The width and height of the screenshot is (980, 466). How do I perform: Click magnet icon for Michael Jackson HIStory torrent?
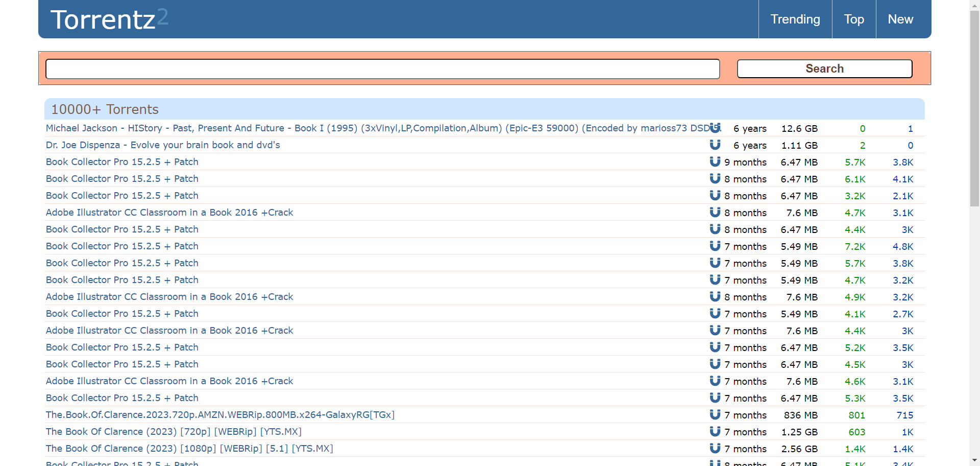pos(715,128)
